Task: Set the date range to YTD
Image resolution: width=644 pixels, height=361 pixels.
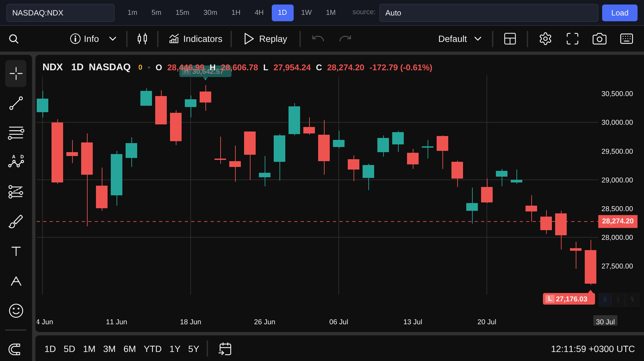Action: tap(153, 349)
